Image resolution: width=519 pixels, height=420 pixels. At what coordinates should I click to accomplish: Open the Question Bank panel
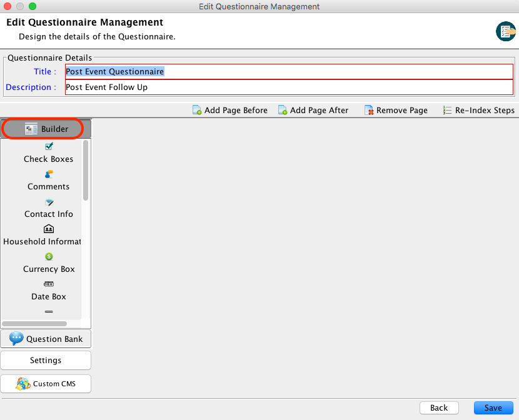[46, 339]
